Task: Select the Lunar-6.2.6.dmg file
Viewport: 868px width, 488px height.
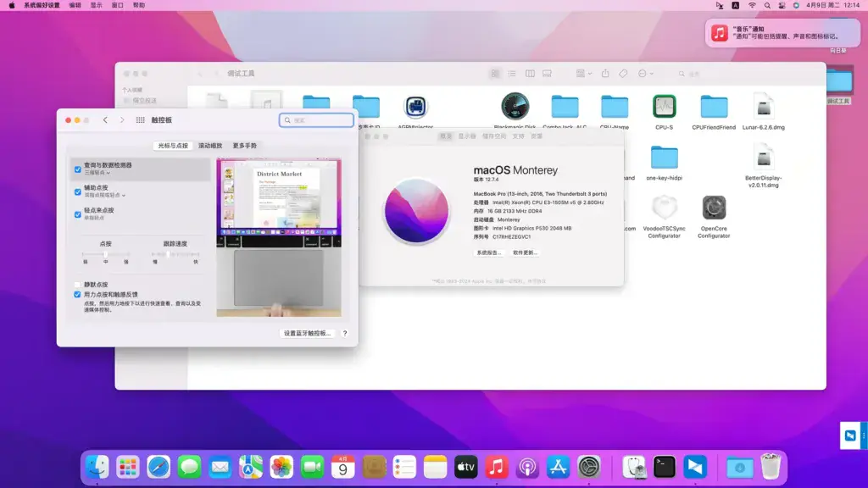Action: [764, 106]
